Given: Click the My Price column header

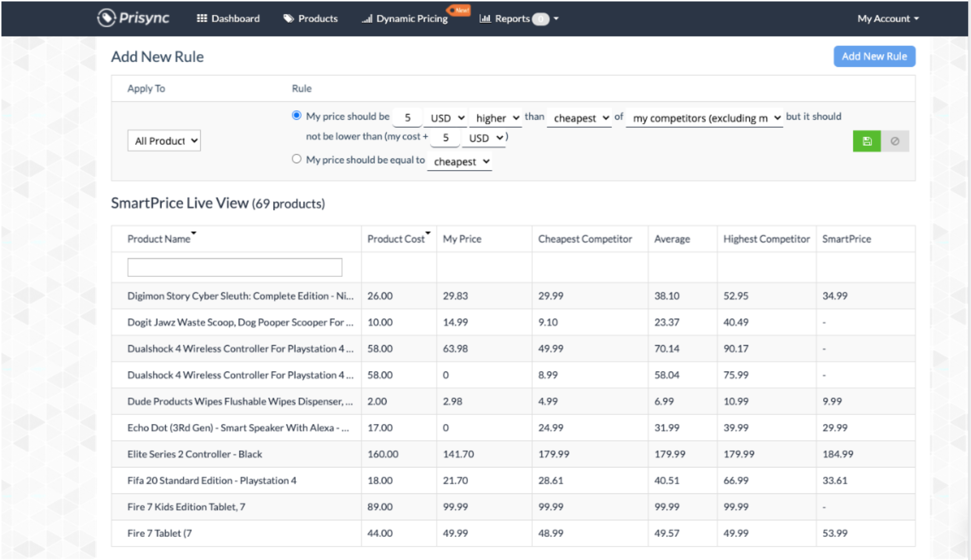Looking at the screenshot, I should pyautogui.click(x=462, y=239).
